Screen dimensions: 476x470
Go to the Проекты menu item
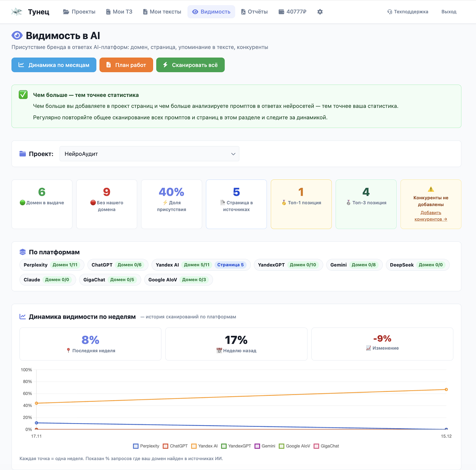tap(79, 12)
